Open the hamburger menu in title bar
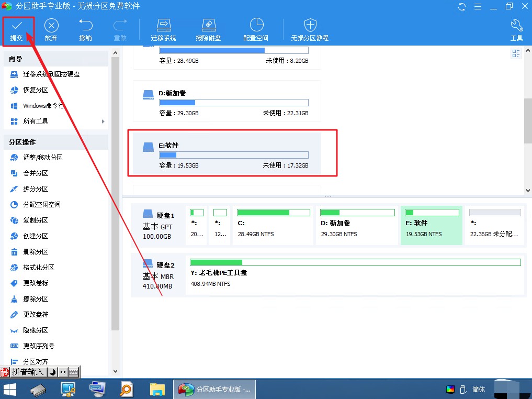The width and height of the screenshot is (532, 399). coord(478,6)
